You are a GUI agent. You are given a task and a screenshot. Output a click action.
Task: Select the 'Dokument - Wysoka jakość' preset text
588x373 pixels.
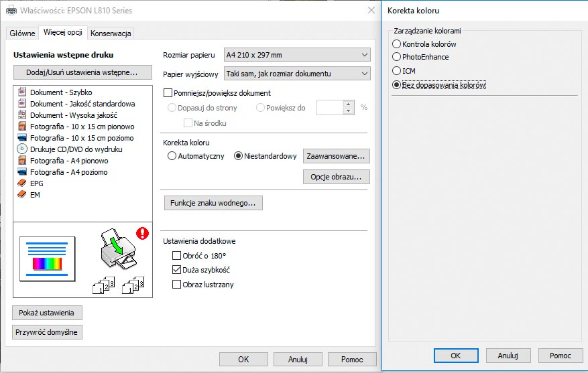click(x=74, y=115)
